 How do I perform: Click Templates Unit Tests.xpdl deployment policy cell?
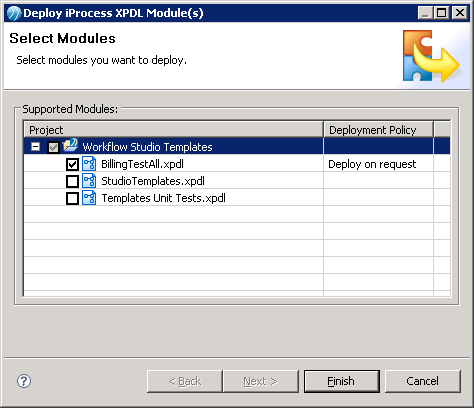pyautogui.click(x=378, y=198)
